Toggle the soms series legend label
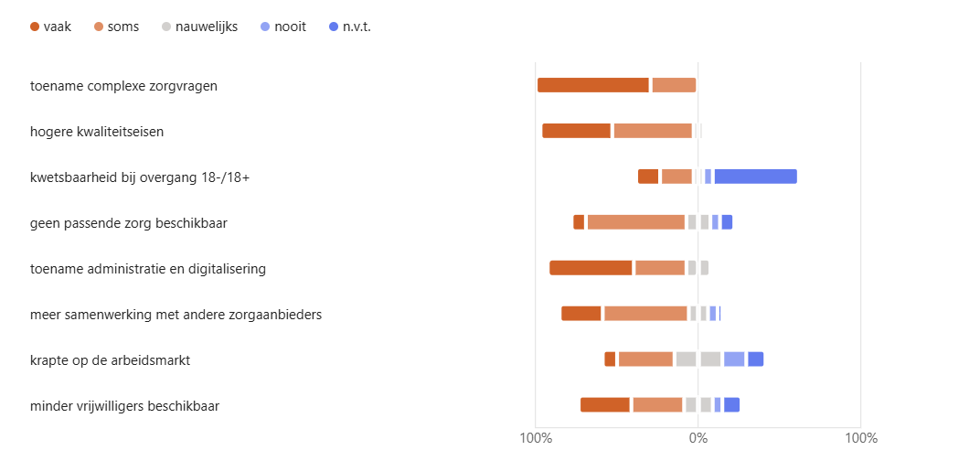 click(x=122, y=27)
